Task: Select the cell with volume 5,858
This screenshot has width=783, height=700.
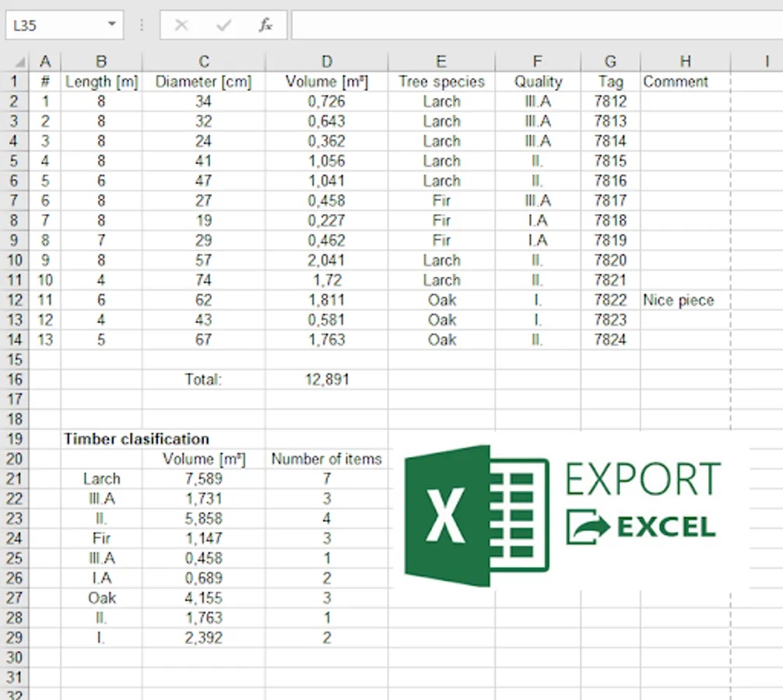Action: click(x=204, y=519)
